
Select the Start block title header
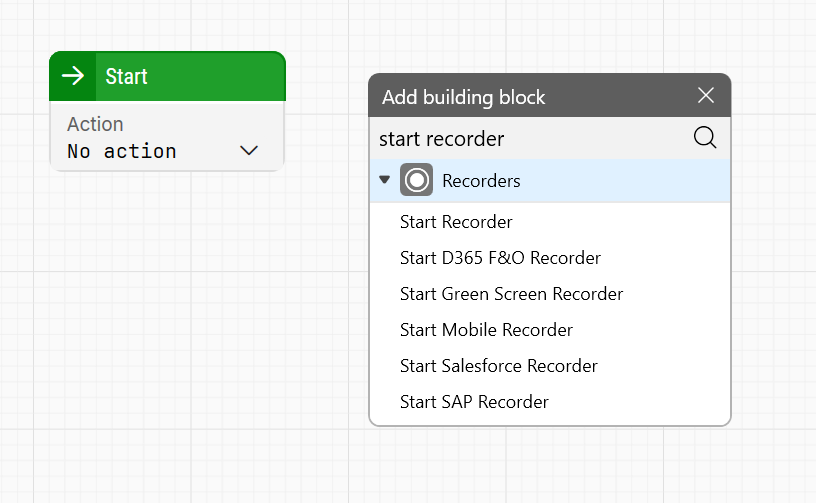tap(180, 77)
